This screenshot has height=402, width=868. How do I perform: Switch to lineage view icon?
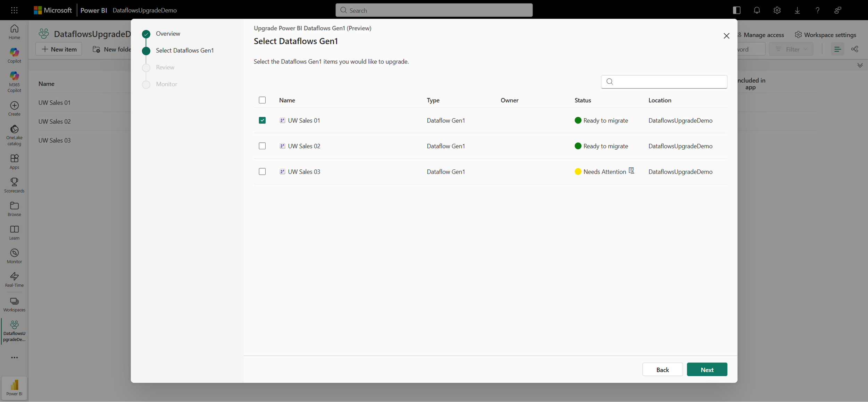pyautogui.click(x=855, y=49)
